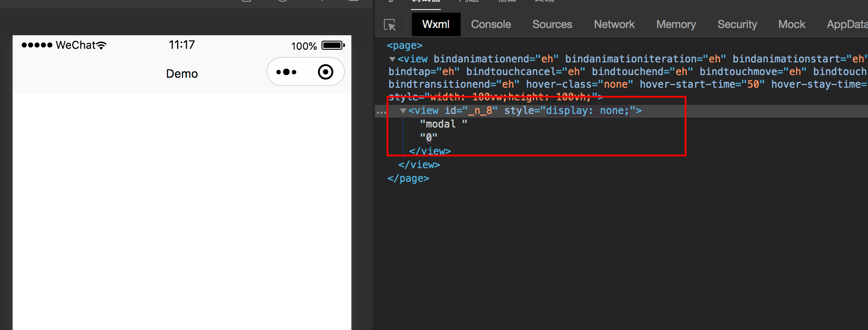Click the ellipsis beside the selected view node
The height and width of the screenshot is (330, 868).
tap(382, 112)
